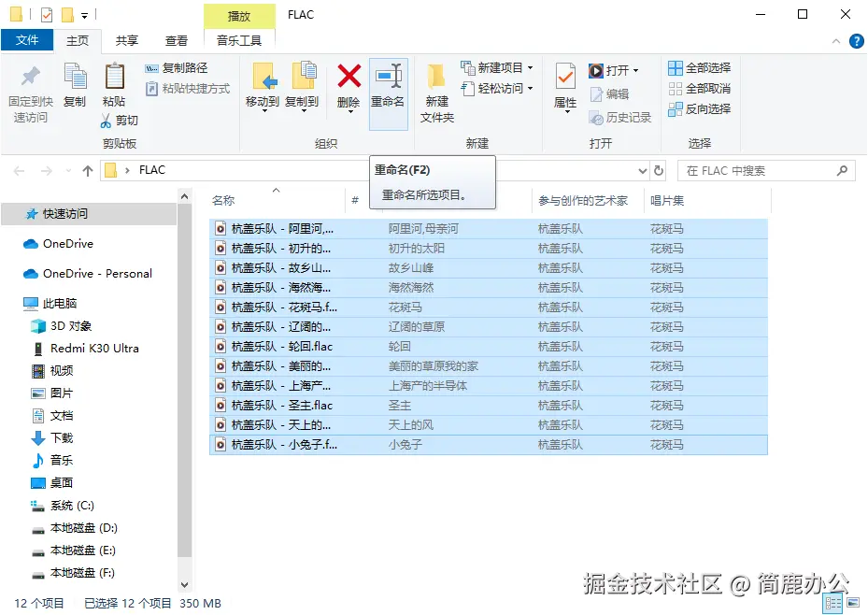Switch to large icons view in the status bar
Image resolution: width=868 pixels, height=615 pixels.
tap(853, 602)
